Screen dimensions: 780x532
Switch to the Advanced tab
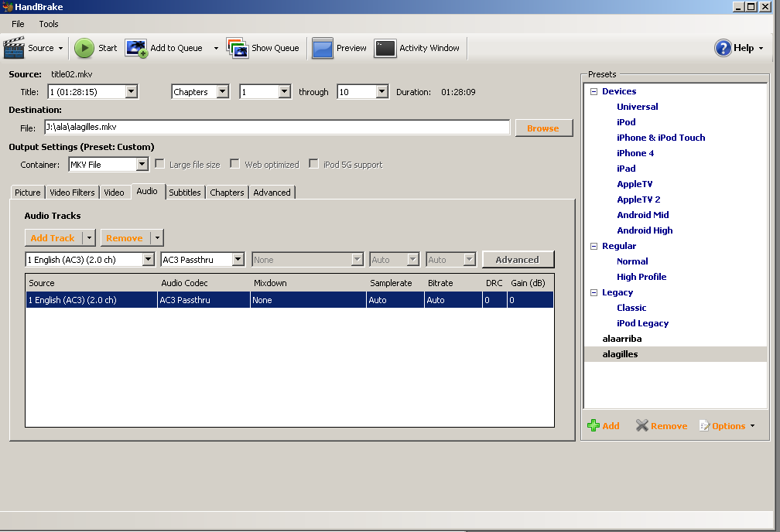point(272,193)
